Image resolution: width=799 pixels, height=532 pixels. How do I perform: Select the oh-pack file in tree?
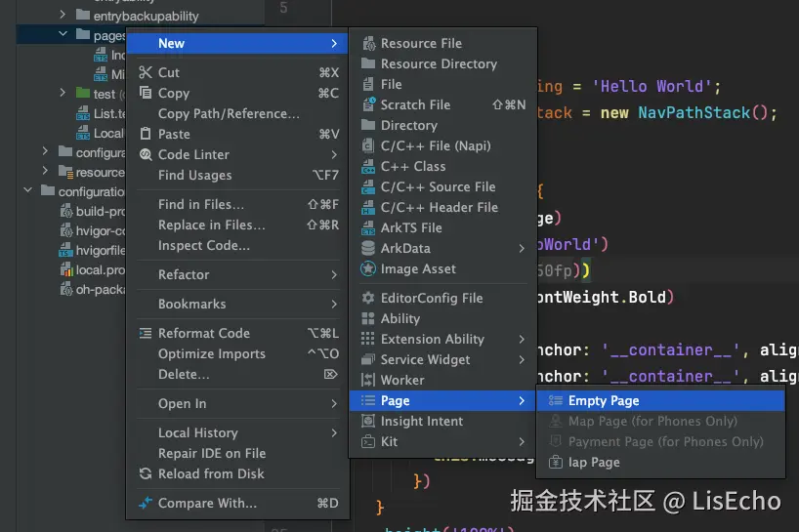(x=101, y=290)
